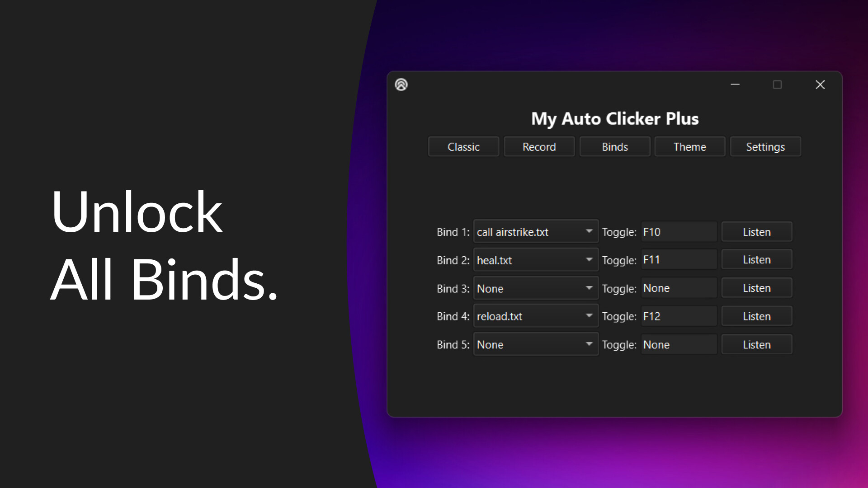868x488 pixels.
Task: Click Listen for Bind 3
Action: click(757, 287)
